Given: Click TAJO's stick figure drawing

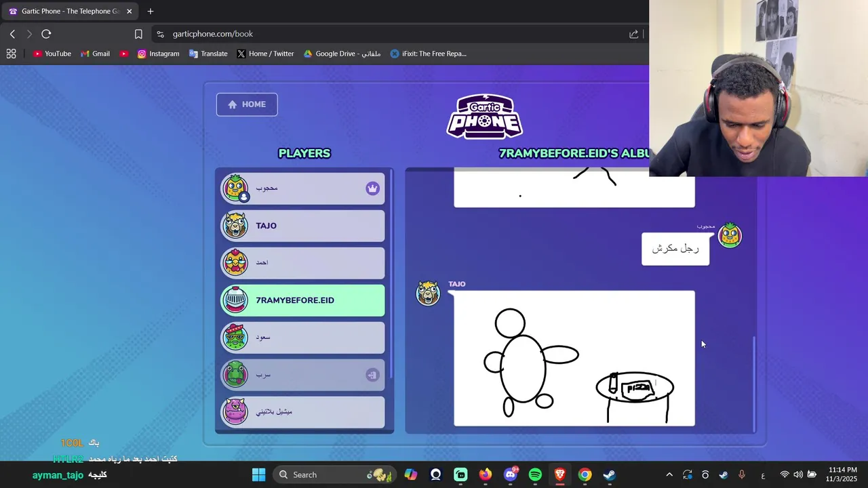Looking at the screenshot, I should coord(574,359).
